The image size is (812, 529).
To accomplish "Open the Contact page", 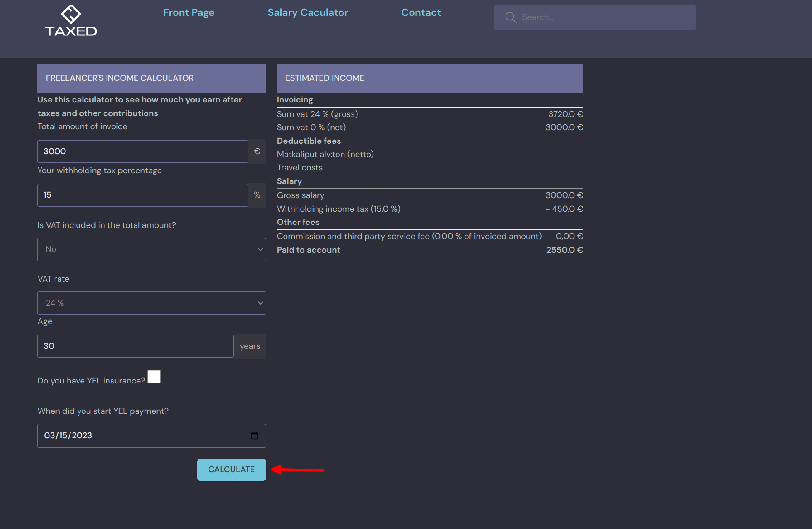I will tap(421, 12).
